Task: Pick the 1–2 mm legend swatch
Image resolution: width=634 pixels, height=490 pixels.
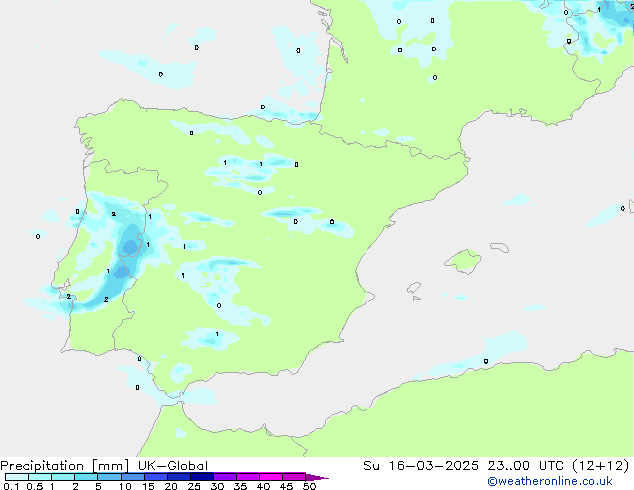Action: click(x=63, y=477)
